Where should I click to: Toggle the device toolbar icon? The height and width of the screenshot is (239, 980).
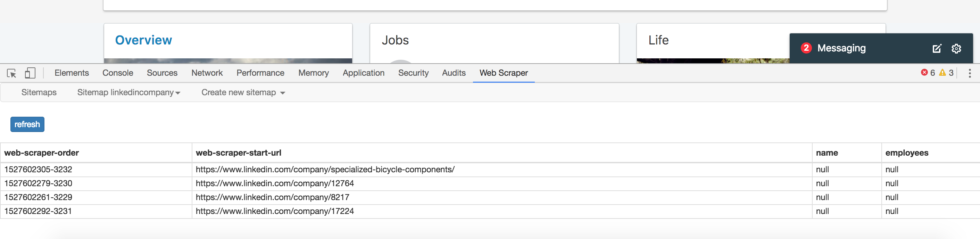point(30,73)
